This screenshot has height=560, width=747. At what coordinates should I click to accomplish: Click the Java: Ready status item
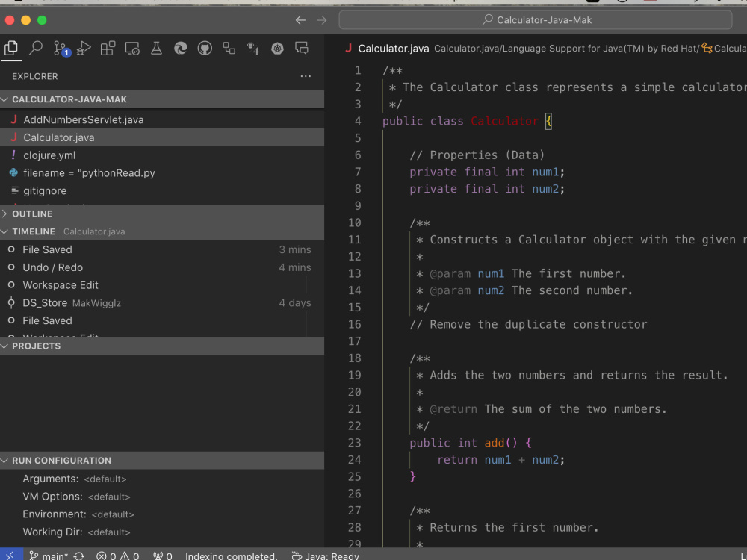[326, 556]
